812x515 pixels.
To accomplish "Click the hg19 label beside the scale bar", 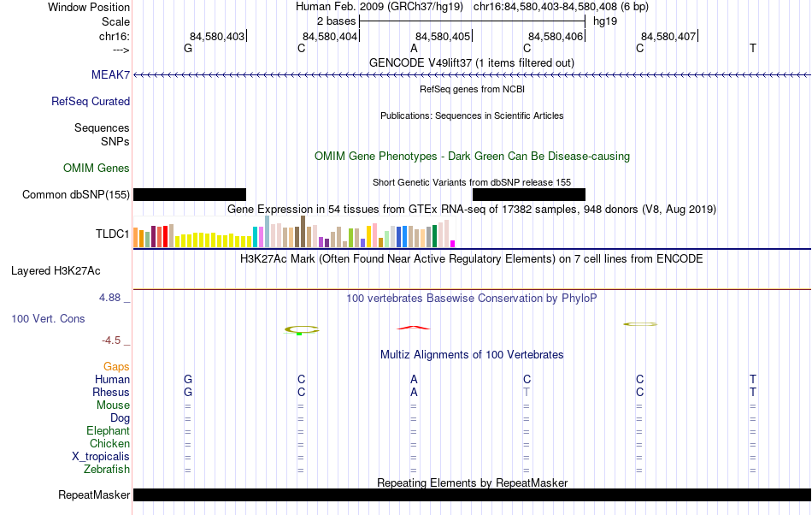I will pyautogui.click(x=605, y=21).
